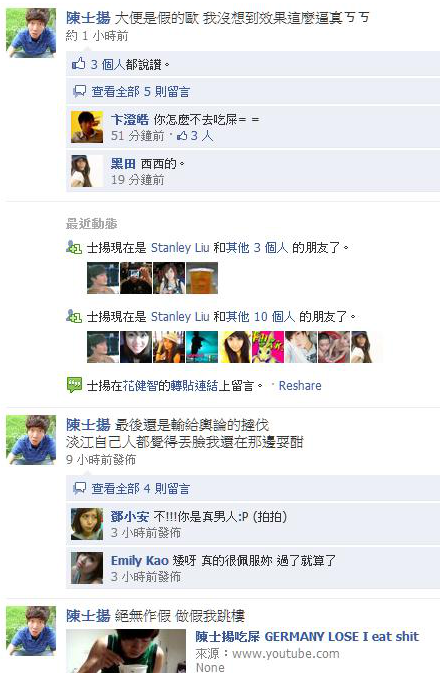Open Emily Kao's profile name link
440x673 pixels.
coord(140,561)
